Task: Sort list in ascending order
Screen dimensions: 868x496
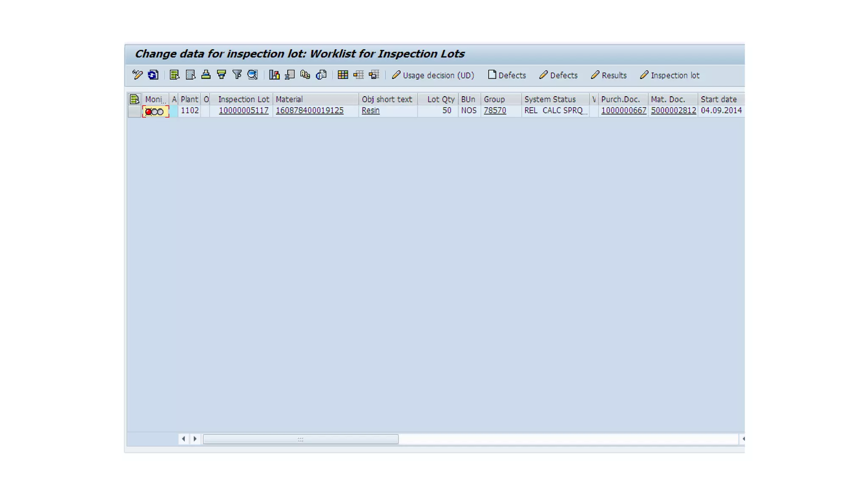Action: pyautogui.click(x=206, y=75)
